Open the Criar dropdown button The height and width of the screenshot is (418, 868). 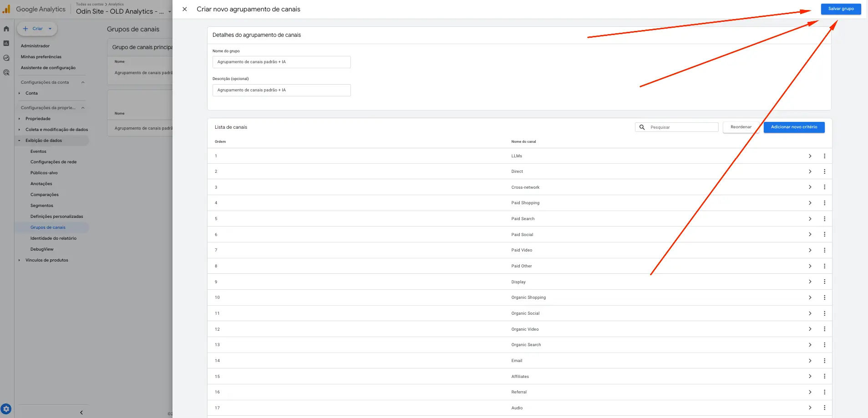tap(37, 29)
